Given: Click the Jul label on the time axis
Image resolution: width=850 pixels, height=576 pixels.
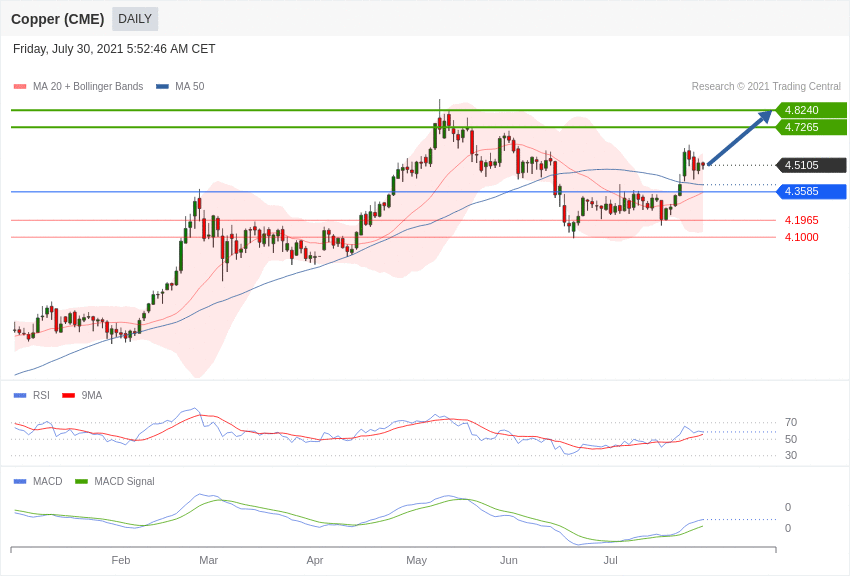Looking at the screenshot, I should (610, 560).
